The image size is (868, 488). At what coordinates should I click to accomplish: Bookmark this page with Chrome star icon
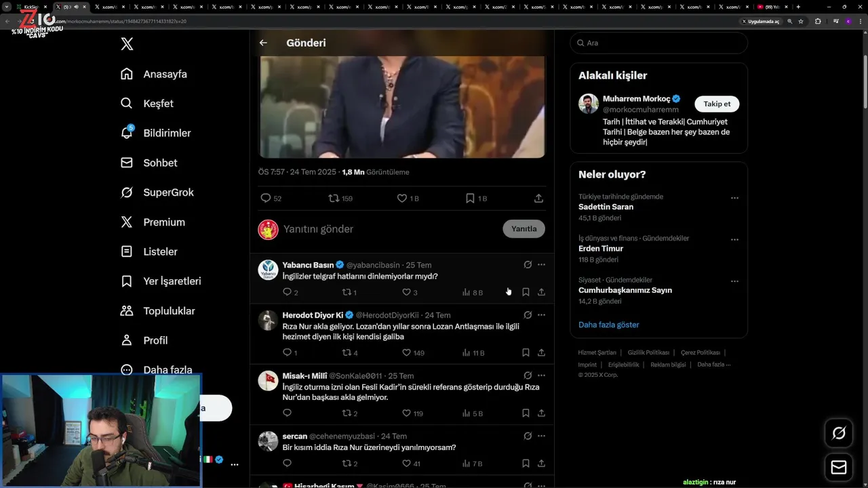click(801, 21)
